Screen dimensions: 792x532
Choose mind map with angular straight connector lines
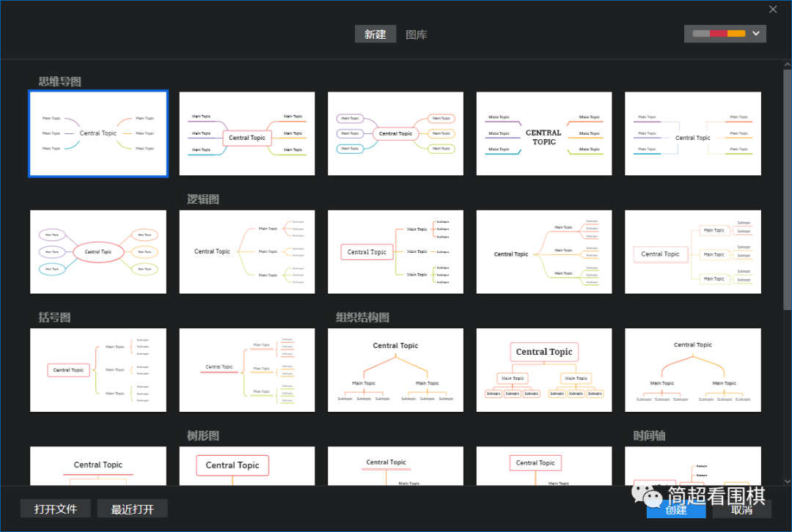(x=693, y=134)
